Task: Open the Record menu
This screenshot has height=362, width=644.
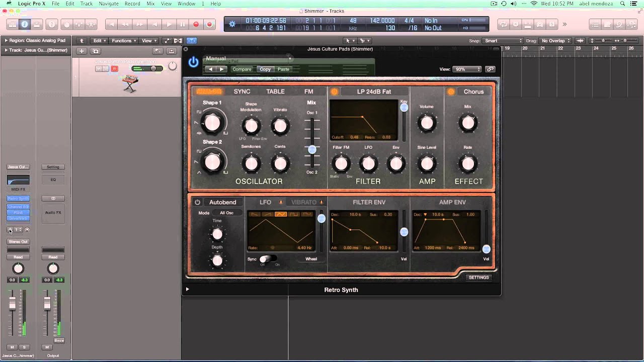Action: click(132, 4)
